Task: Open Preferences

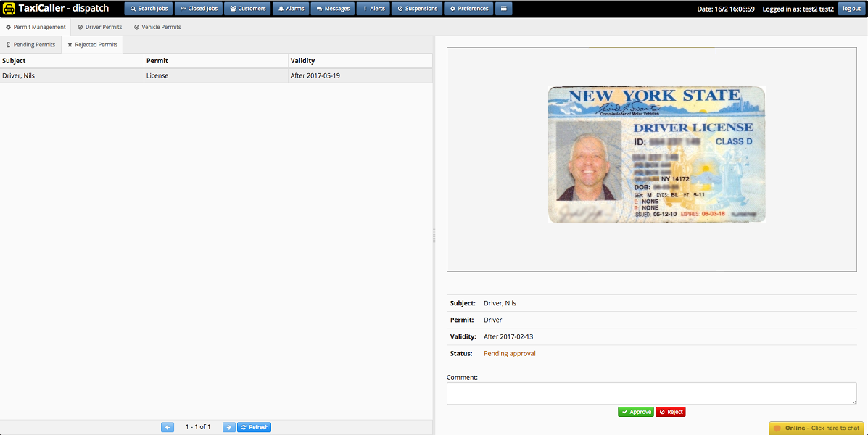Action: coord(468,9)
